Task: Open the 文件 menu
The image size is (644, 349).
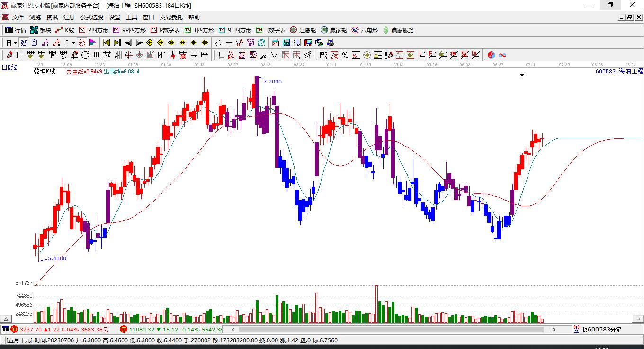Action: click(x=18, y=18)
